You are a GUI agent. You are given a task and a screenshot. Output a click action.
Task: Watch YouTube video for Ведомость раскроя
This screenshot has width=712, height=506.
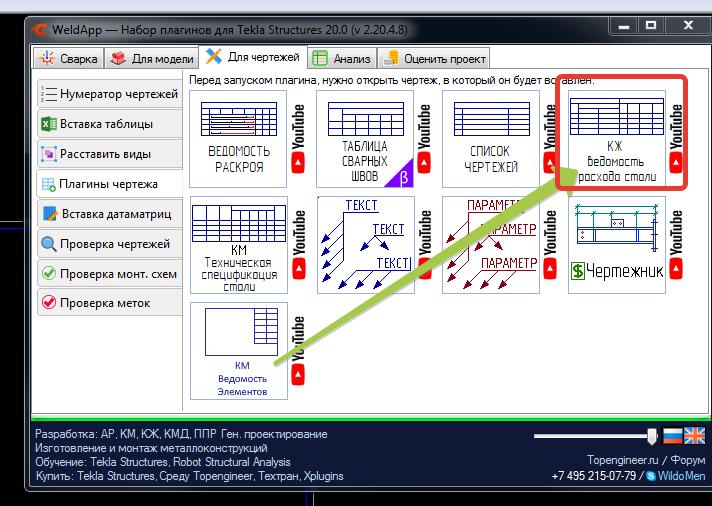click(298, 139)
